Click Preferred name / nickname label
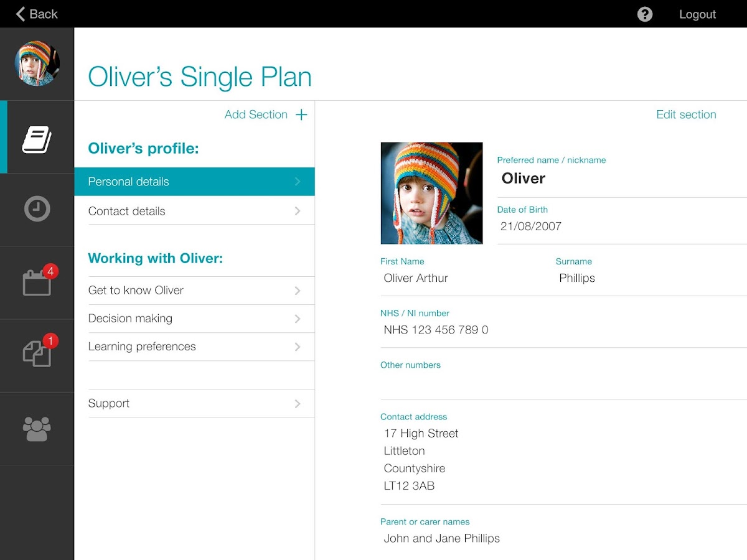The width and height of the screenshot is (747, 560). [x=552, y=160]
